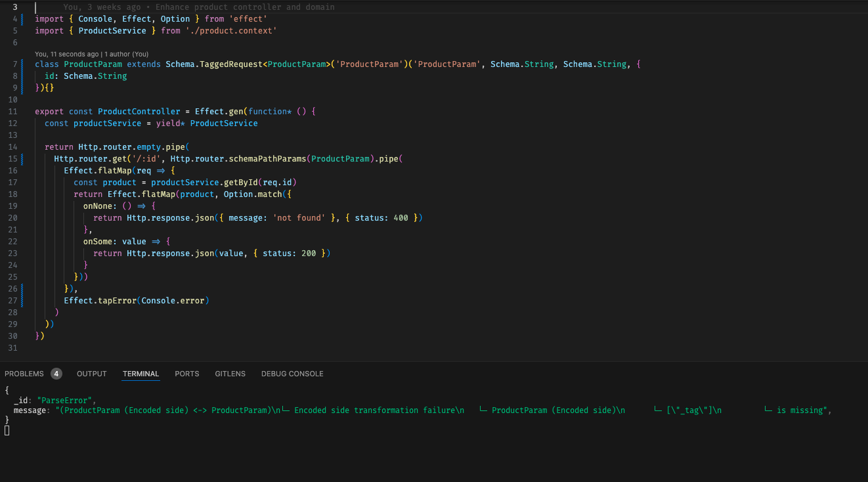Focus the terminal cursor prompt
Viewport: 868px width, 482px height.
(7, 430)
